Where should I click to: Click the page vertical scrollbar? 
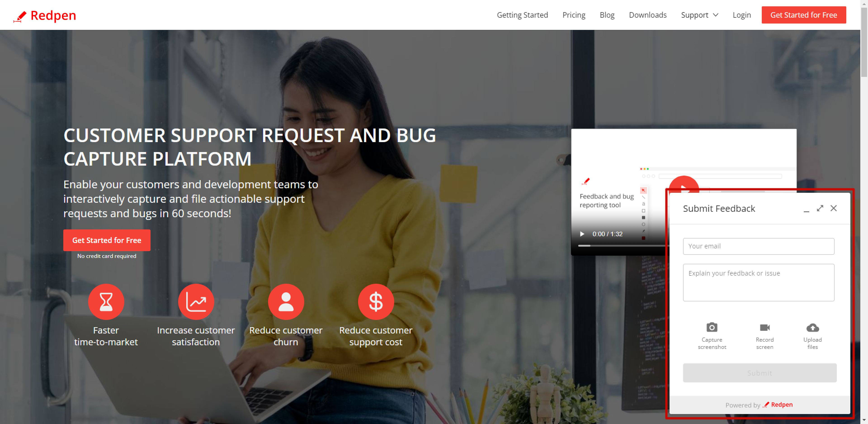coord(864,42)
